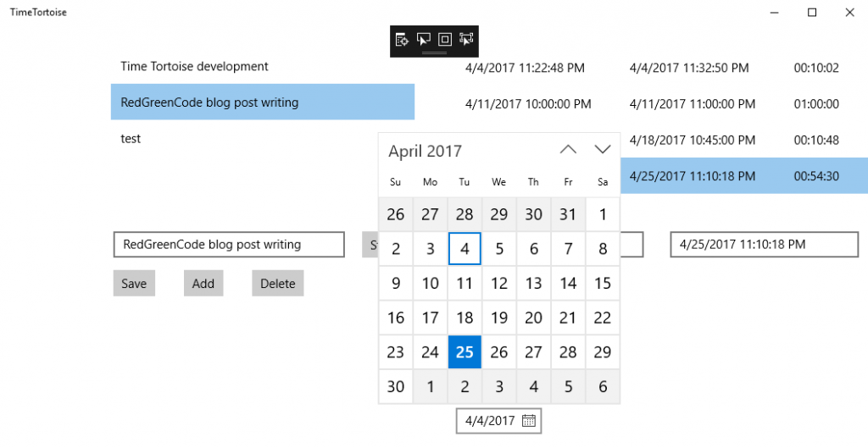Click the calendar icon in date picker
Viewport: 868px width, 448px height.
coord(529,420)
